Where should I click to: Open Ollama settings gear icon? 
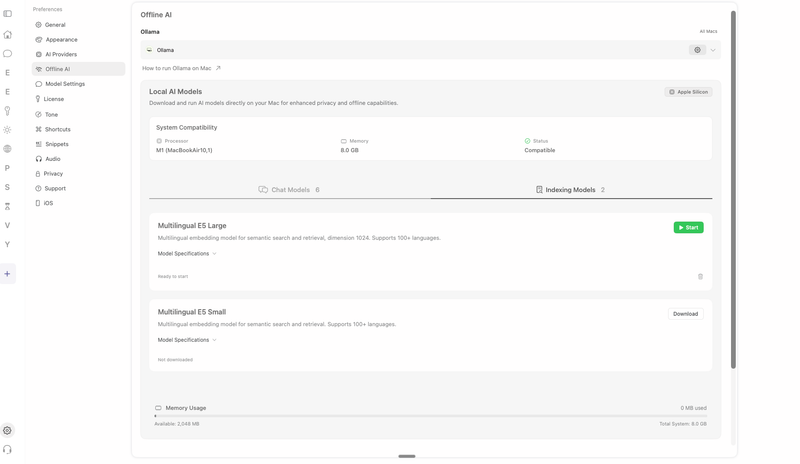[x=697, y=50]
